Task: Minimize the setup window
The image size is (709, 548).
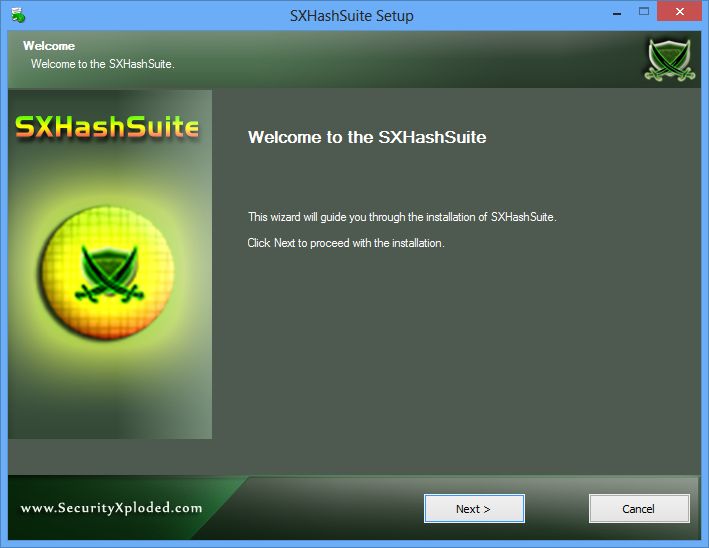Action: pos(617,13)
